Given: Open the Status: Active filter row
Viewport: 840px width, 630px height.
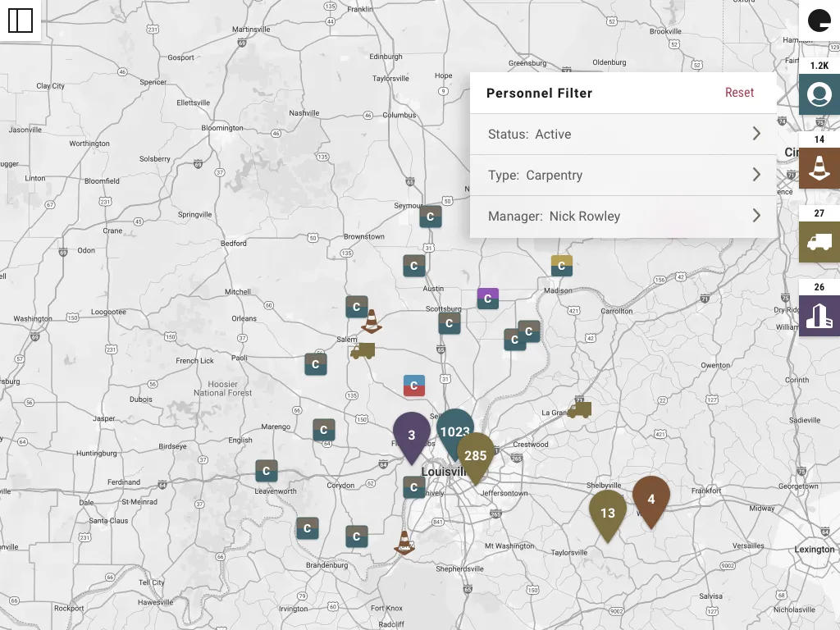Looking at the screenshot, I should pos(623,134).
